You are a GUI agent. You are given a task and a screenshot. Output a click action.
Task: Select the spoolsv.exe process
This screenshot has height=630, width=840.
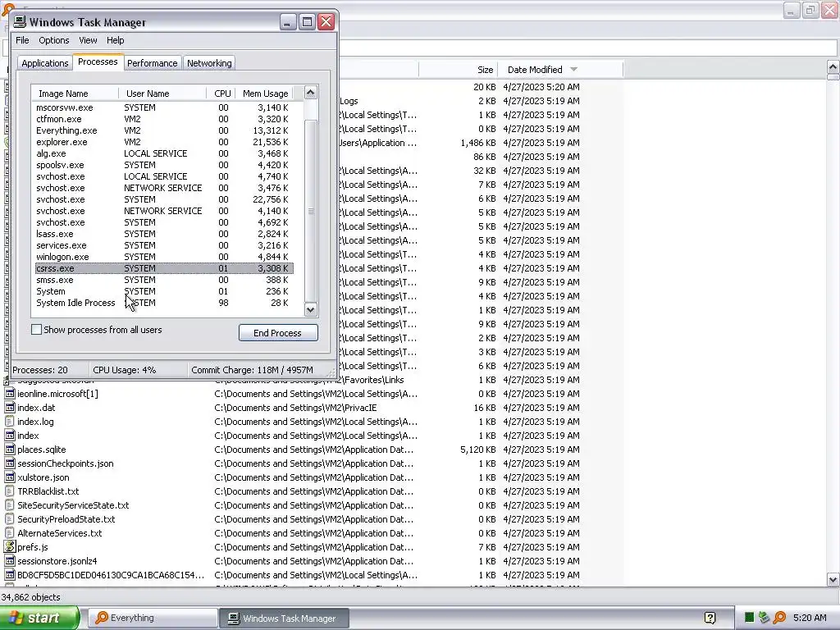(164, 165)
